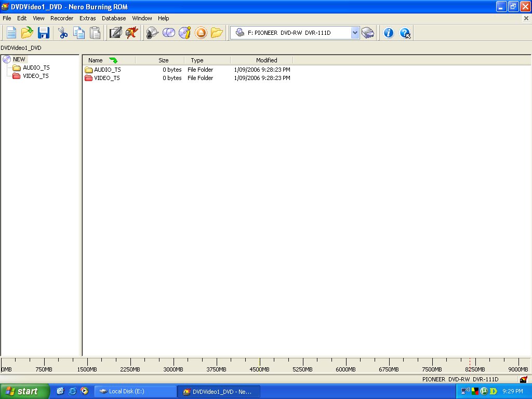
Task: Click the burner flame icon in status bar
Action: tap(524, 379)
